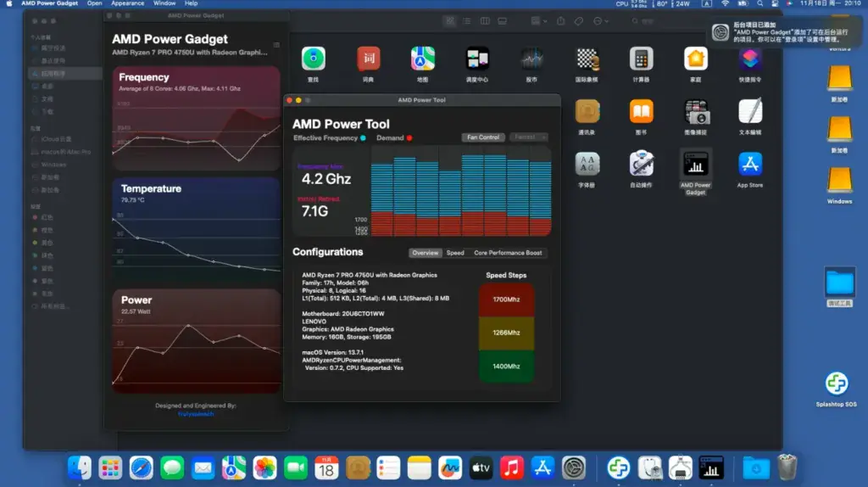Image resolution: width=868 pixels, height=487 pixels.
Task: Open the dropdown next to Fan Control
Action: pyautogui.click(x=528, y=137)
